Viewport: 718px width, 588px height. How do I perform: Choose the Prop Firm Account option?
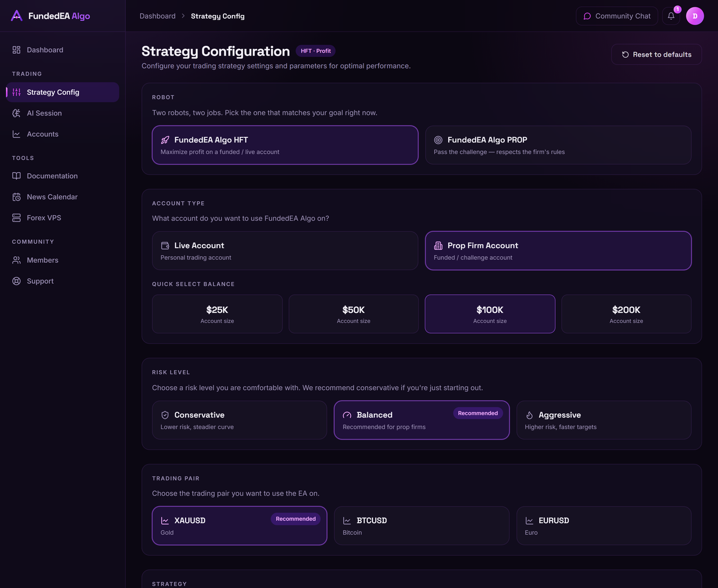pos(558,251)
